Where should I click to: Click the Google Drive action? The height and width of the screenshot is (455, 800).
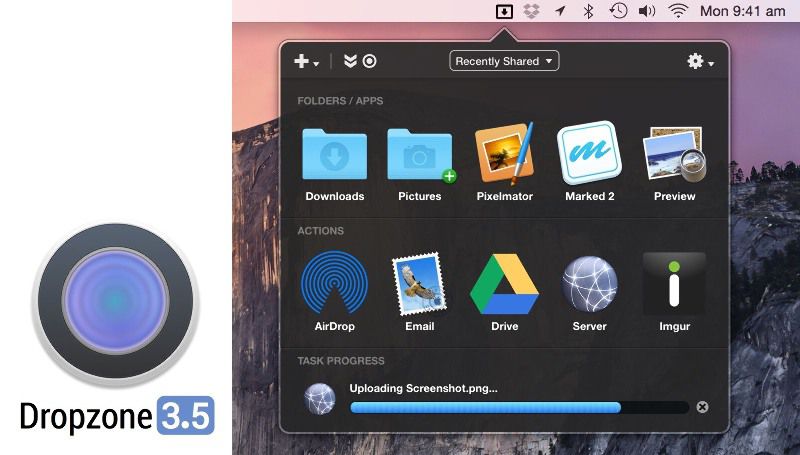click(x=504, y=284)
